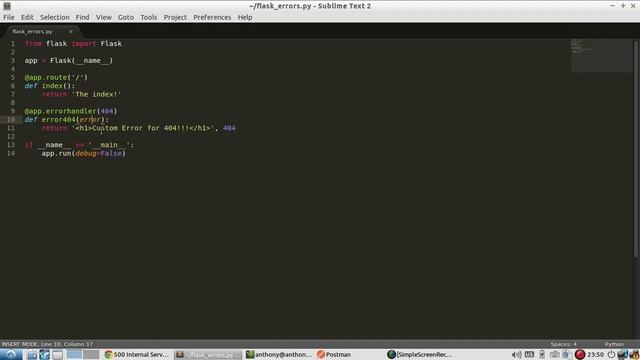
Task: Click the vertical editor scrollbar
Action: (636, 149)
